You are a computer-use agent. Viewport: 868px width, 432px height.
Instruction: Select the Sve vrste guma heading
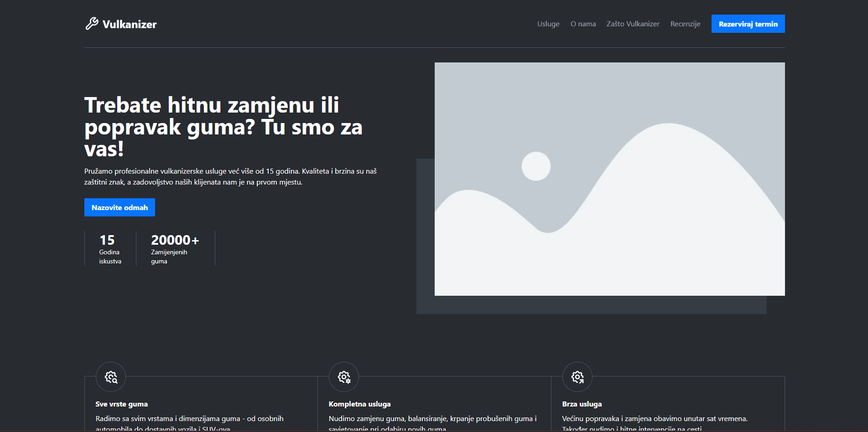(121, 404)
